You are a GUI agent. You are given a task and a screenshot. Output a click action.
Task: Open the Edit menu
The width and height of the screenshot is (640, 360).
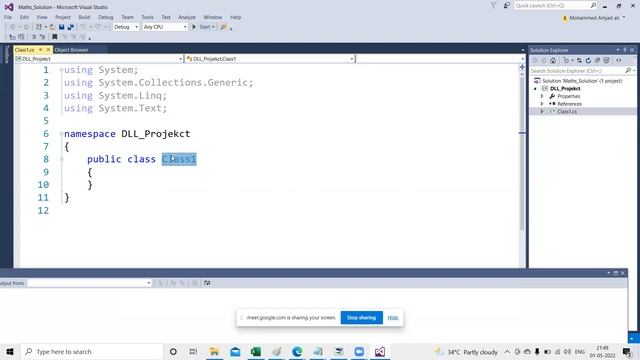[24, 17]
